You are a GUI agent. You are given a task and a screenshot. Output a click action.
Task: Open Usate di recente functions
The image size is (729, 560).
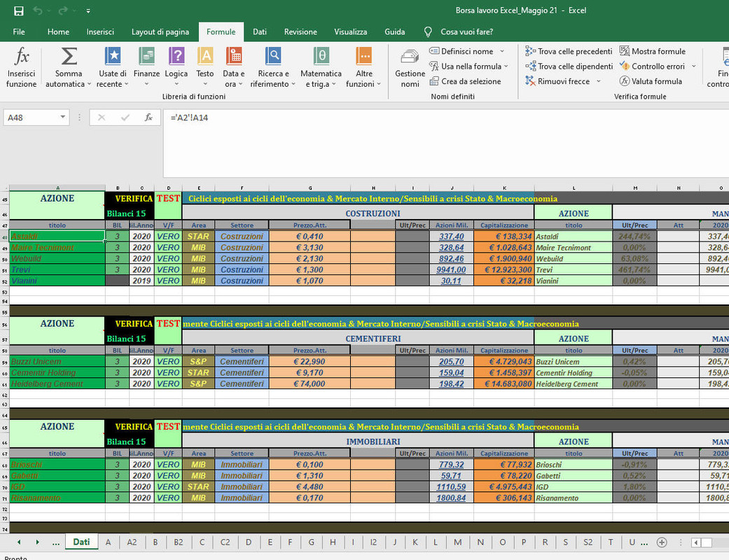[113, 67]
